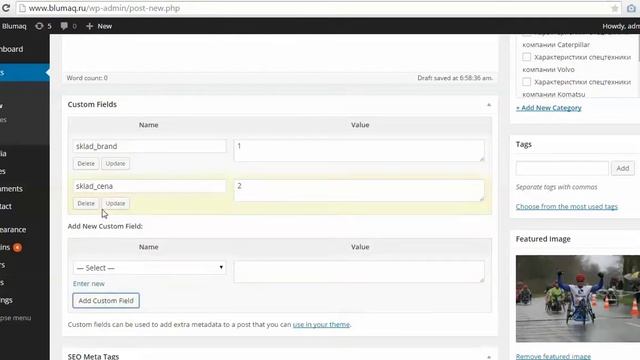
Task: Open the 'use in your theme' link
Action: 321,324
